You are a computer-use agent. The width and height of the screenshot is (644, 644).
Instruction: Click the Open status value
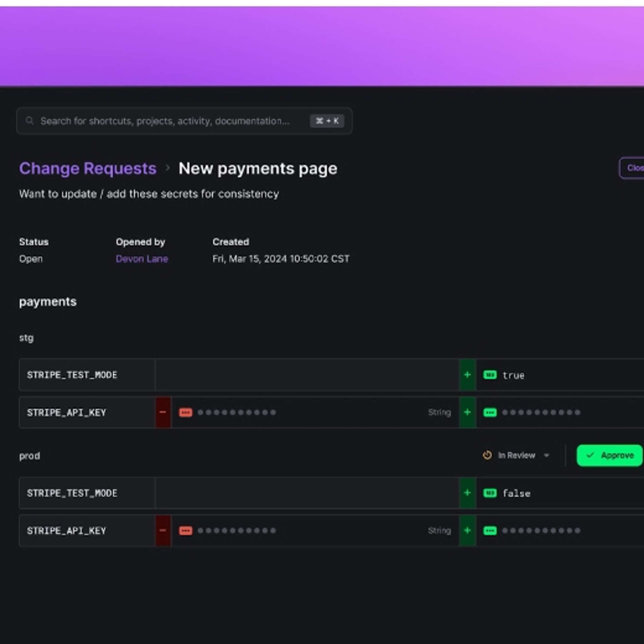coord(31,259)
